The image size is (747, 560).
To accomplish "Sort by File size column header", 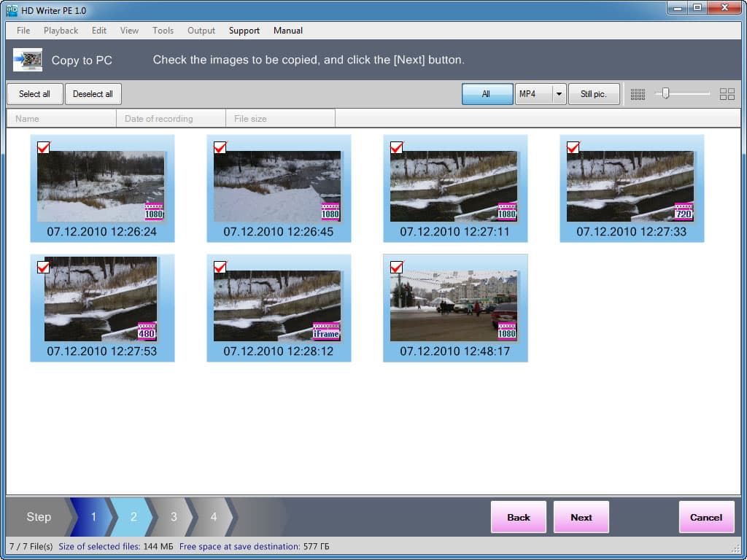I will [x=281, y=119].
